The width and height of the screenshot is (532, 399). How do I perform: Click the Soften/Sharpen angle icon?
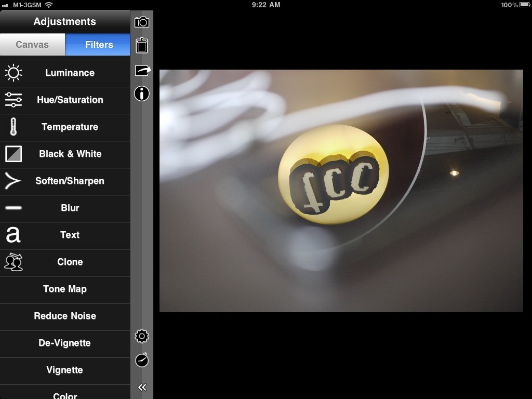(x=13, y=181)
